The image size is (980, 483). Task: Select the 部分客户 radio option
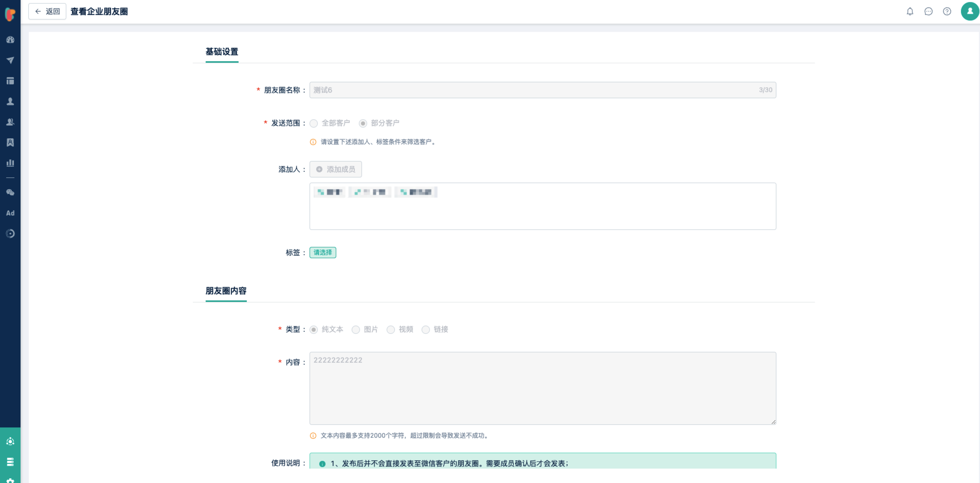[x=363, y=123]
